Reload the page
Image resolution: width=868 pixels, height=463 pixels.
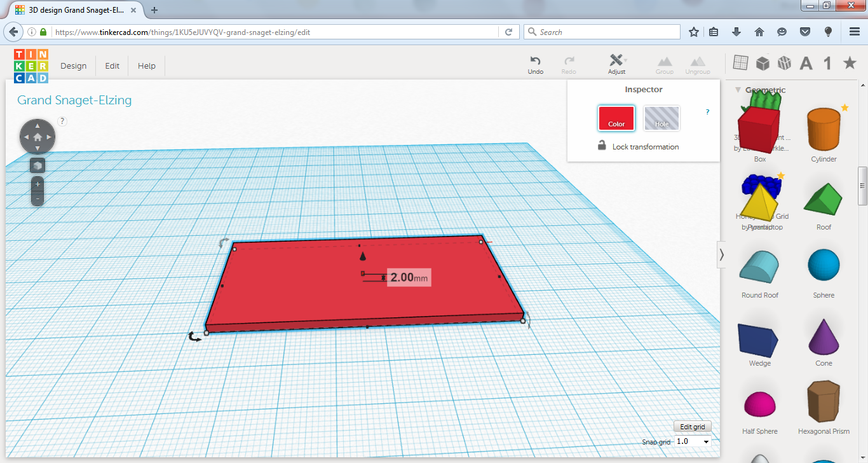tap(508, 32)
